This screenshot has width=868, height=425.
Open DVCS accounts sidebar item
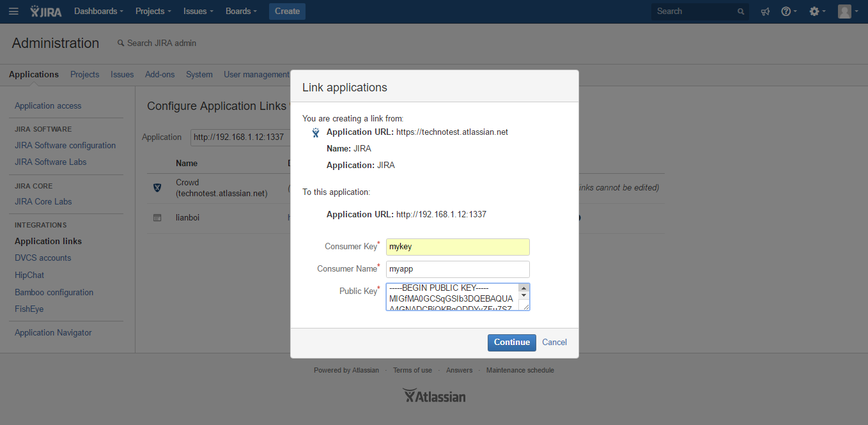(43, 258)
